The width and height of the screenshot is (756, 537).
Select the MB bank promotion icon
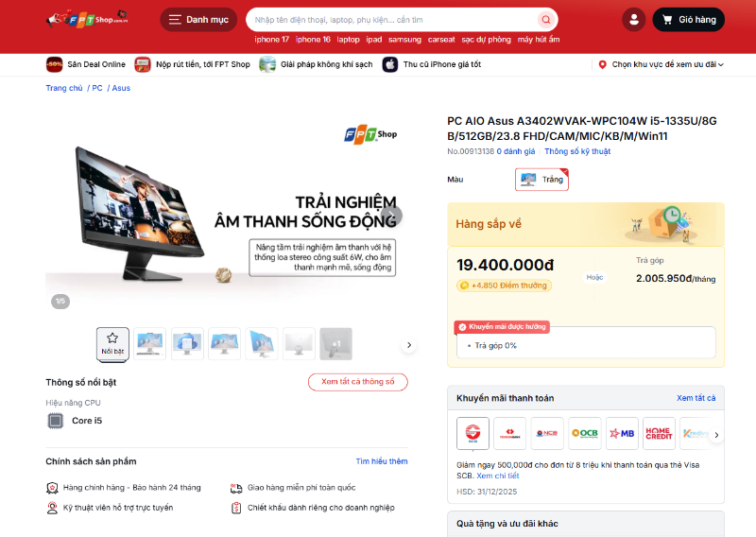[622, 433]
